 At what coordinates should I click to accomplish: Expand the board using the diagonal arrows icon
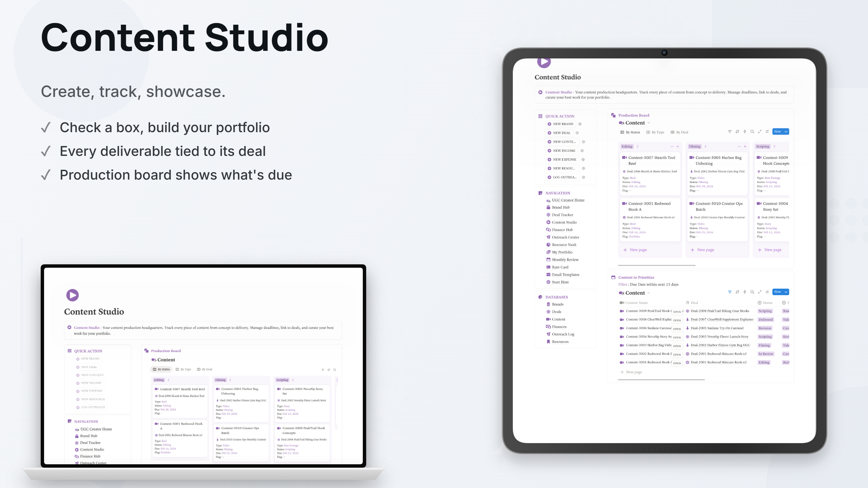pos(760,131)
